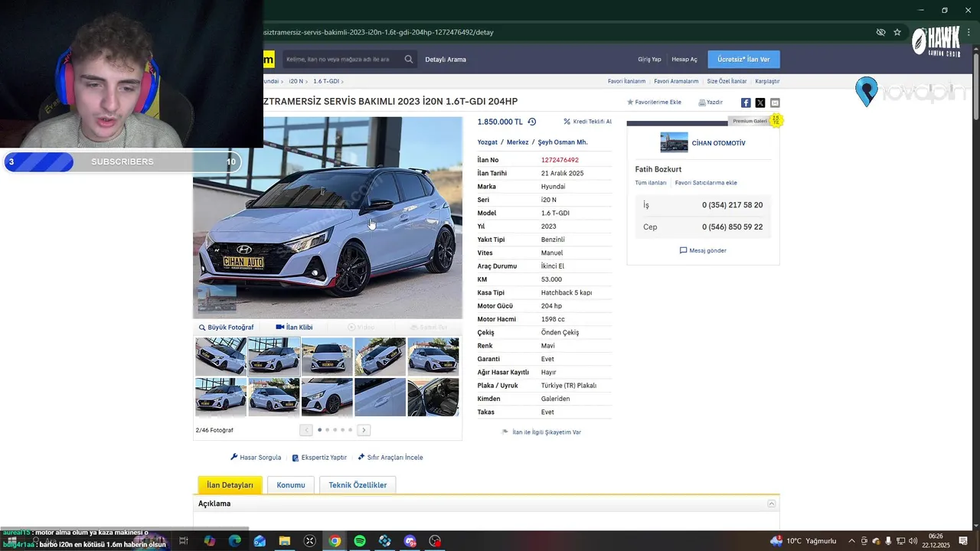Go to previous thumbnail page arrow
Screen dimensions: 980x551
tap(306, 430)
